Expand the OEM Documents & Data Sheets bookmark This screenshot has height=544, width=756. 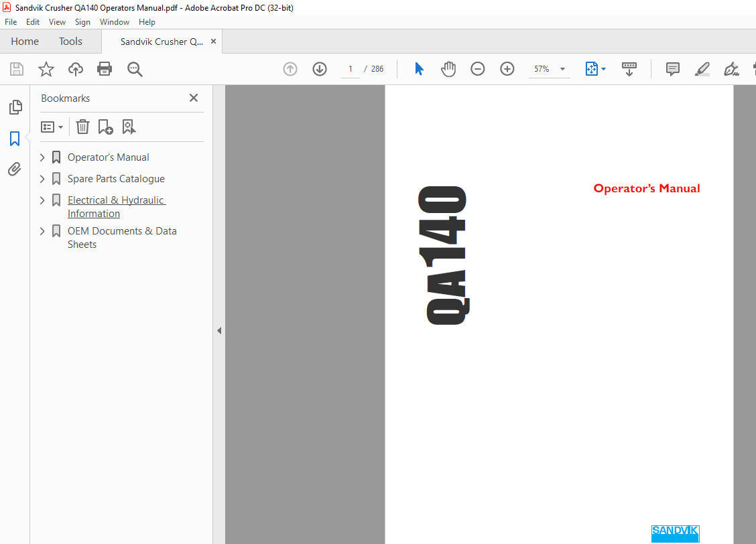[42, 230]
